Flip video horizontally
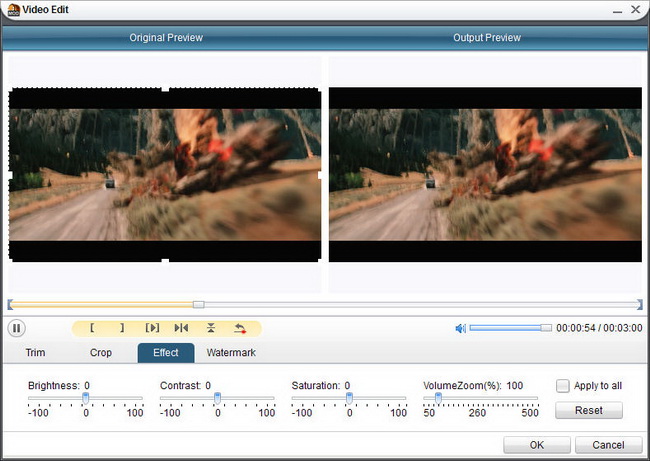 [x=181, y=328]
